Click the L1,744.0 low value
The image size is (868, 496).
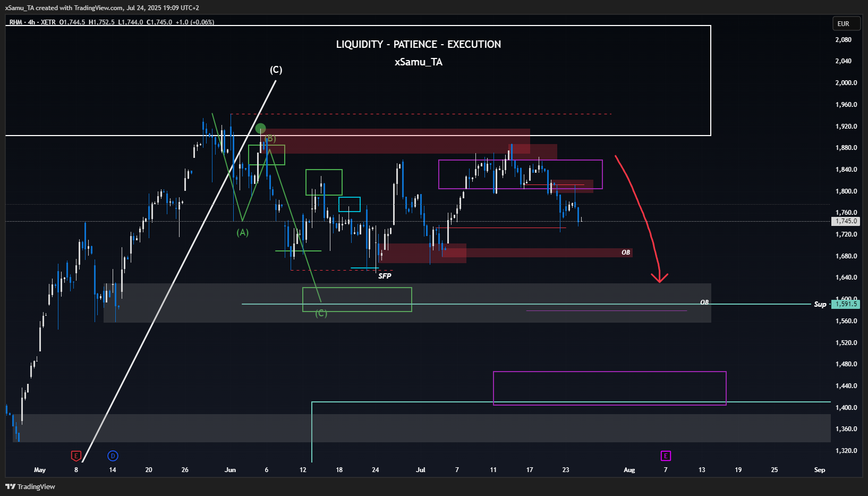tap(131, 22)
